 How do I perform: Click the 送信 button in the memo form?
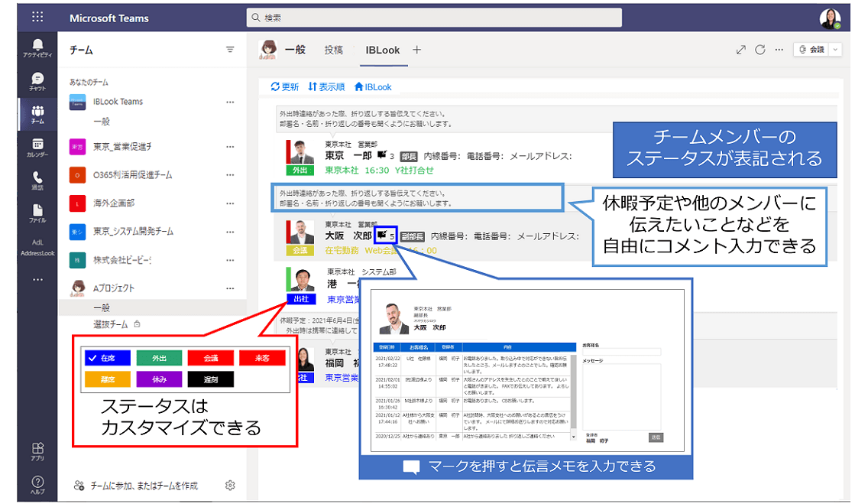tap(656, 437)
